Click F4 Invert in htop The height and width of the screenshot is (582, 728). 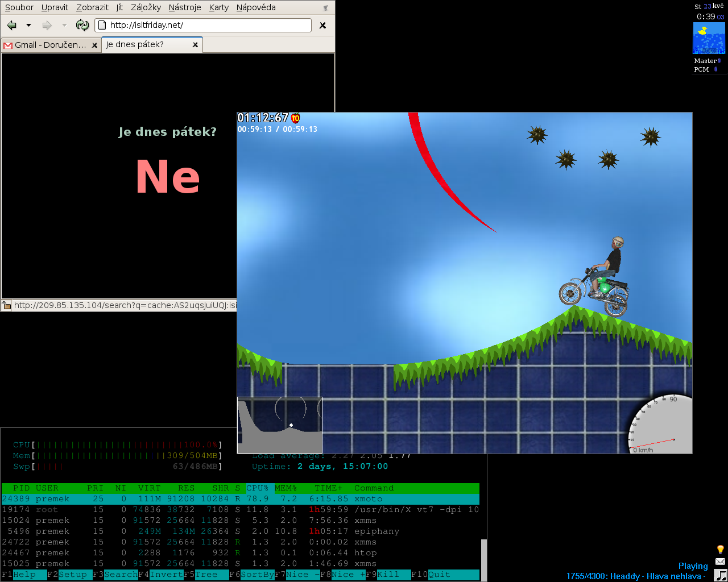tap(160, 575)
